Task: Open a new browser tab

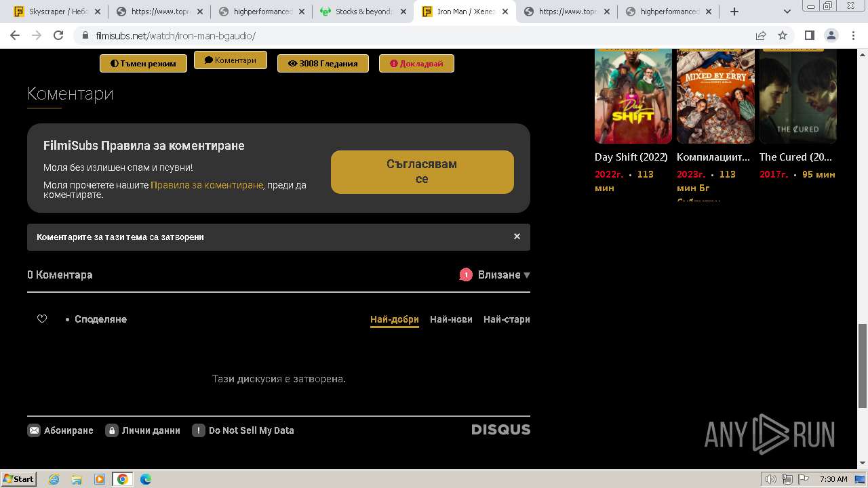Action: (x=734, y=12)
